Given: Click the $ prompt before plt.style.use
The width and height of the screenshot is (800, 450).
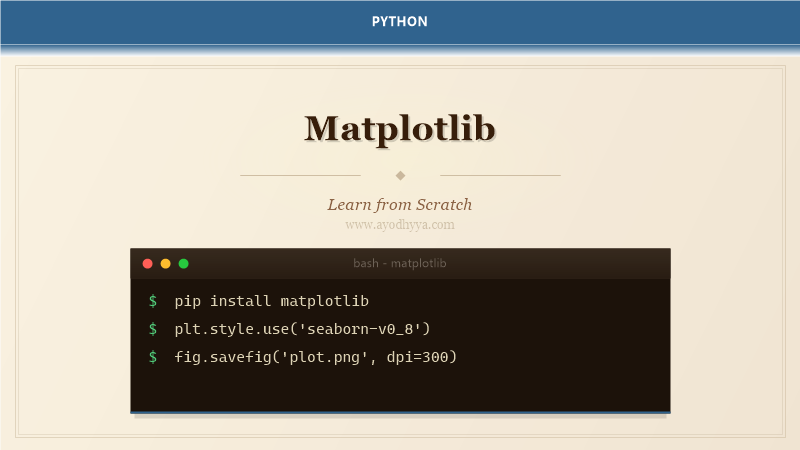Looking at the screenshot, I should 153,329.
